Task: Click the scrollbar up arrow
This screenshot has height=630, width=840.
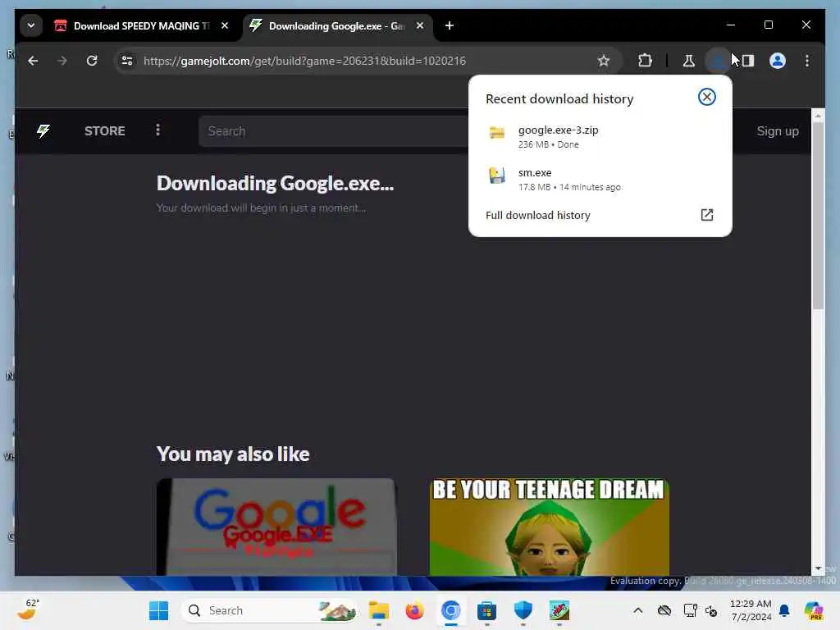Action: [818, 115]
